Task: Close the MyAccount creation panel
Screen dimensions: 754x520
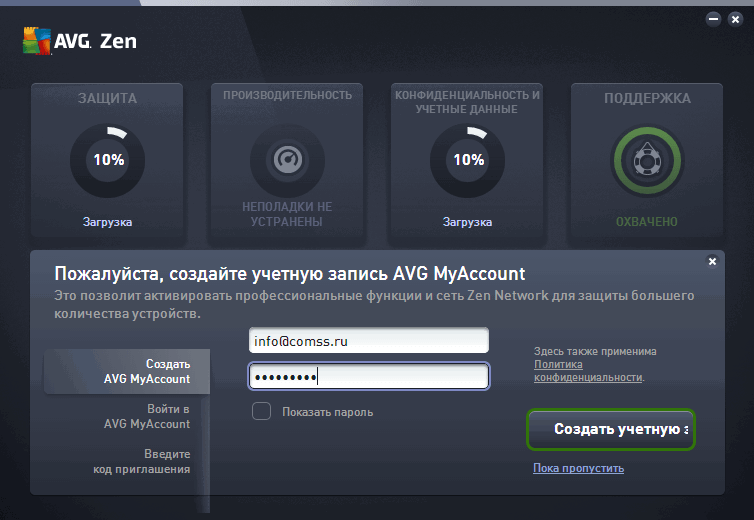Action: [x=712, y=261]
